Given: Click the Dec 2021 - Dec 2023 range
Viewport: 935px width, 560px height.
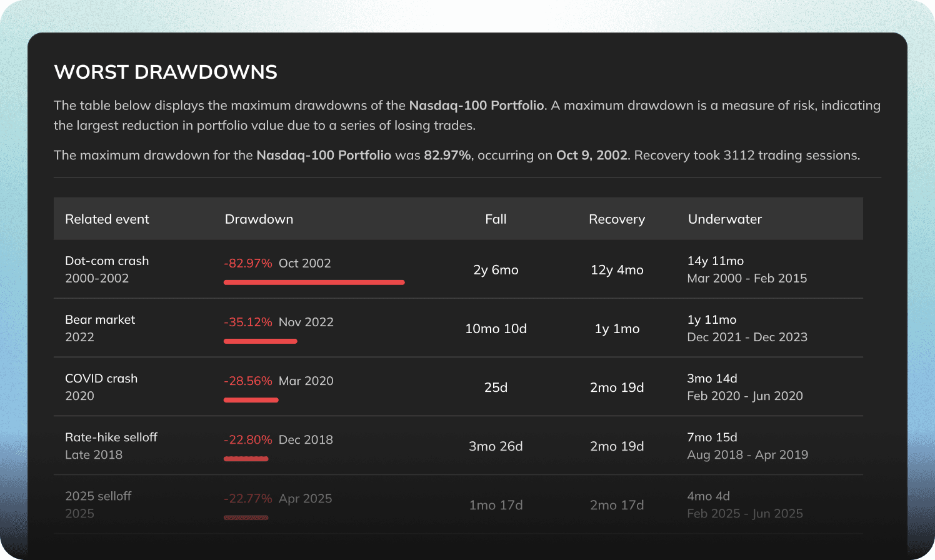Looking at the screenshot, I should 747,337.
